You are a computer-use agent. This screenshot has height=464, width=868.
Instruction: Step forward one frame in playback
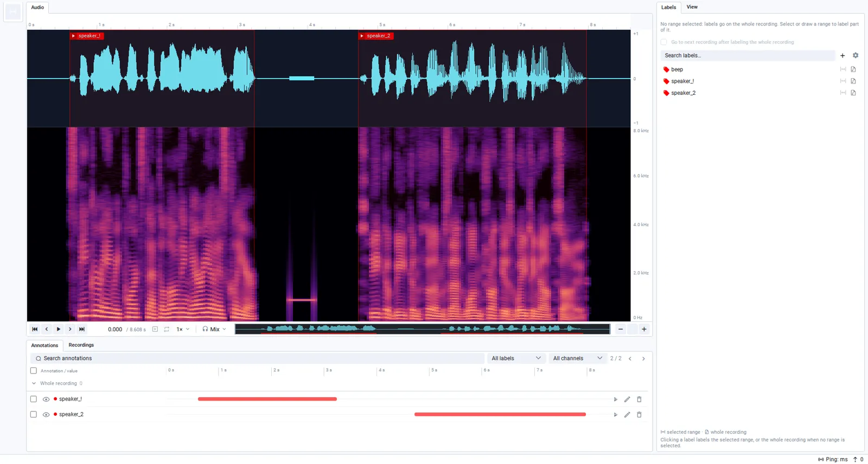(x=70, y=329)
